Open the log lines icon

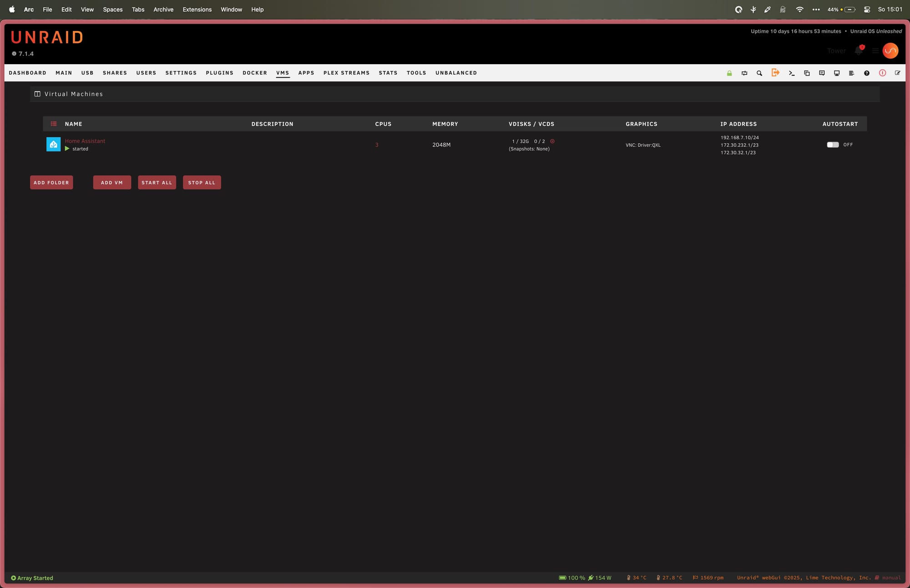851,73
